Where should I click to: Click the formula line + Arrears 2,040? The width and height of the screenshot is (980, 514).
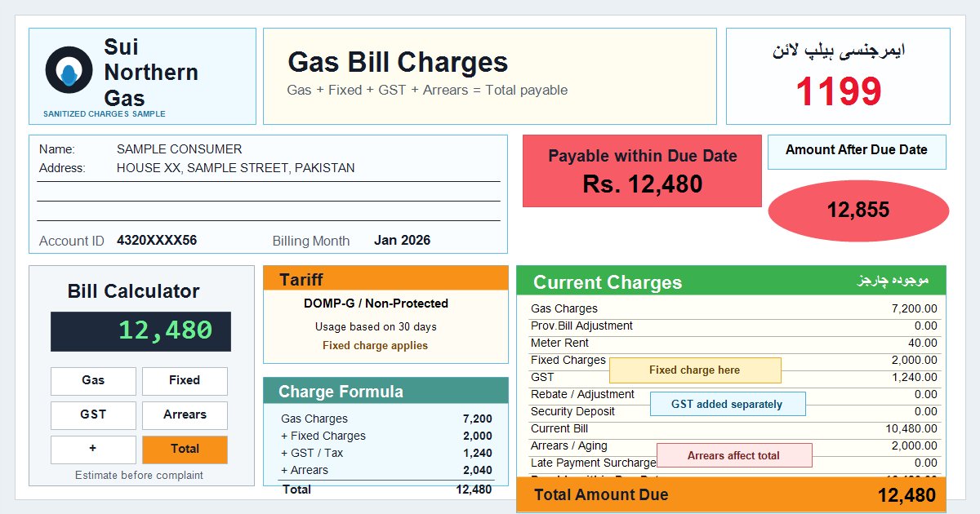(386, 470)
